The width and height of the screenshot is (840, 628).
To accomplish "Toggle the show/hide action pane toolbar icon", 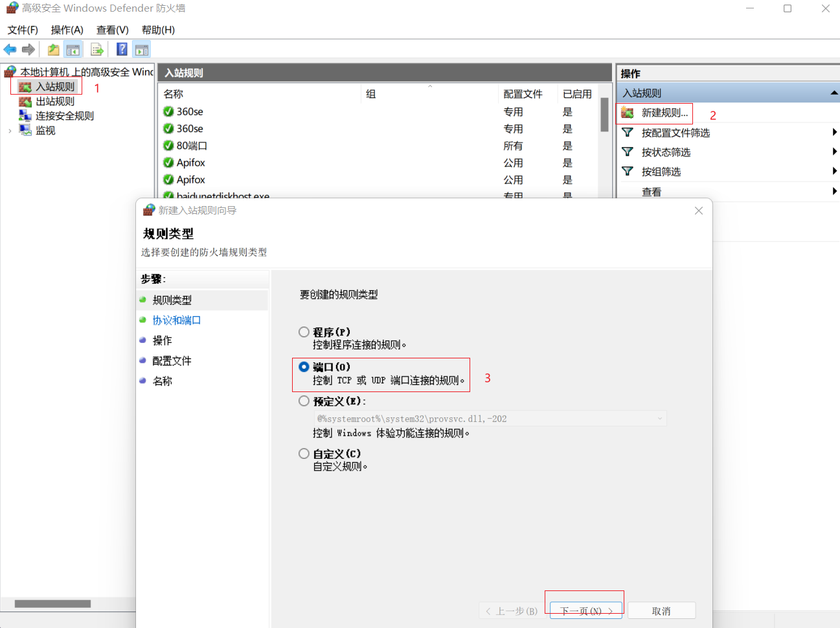I will (x=142, y=49).
